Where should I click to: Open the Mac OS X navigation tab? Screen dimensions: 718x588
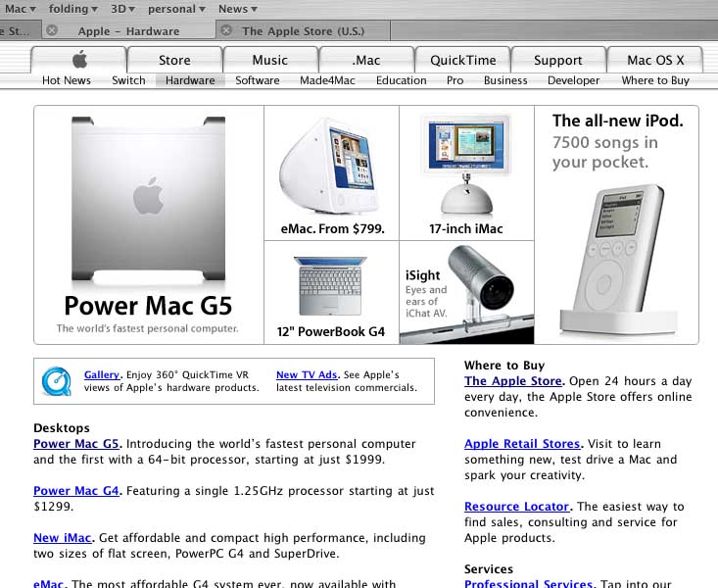pyautogui.click(x=655, y=60)
